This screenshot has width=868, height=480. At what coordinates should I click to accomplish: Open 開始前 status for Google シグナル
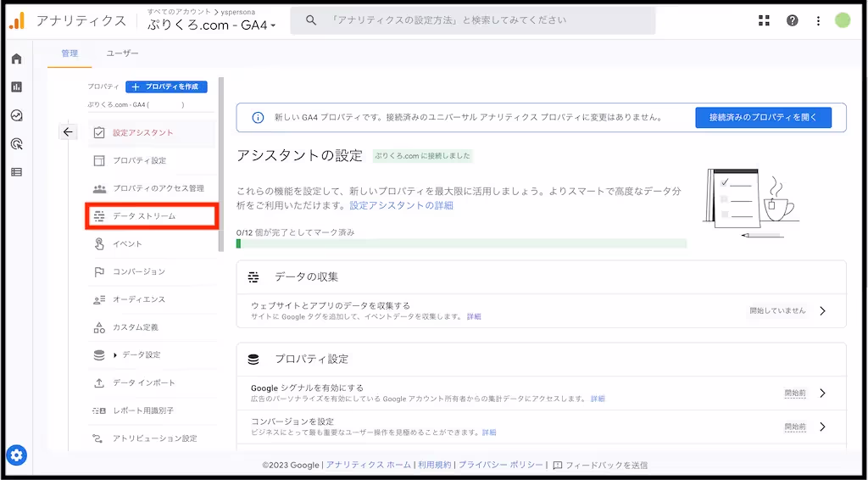[795, 393]
